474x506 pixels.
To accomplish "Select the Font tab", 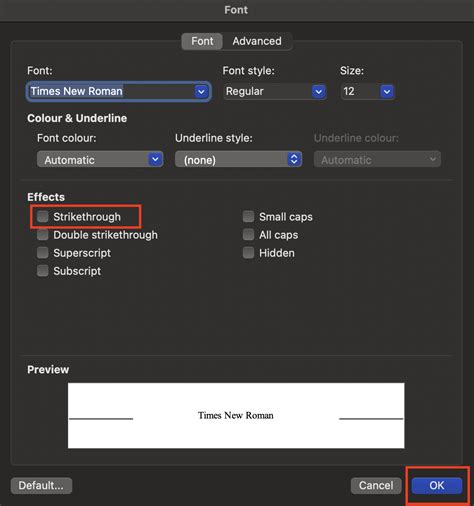I will pyautogui.click(x=202, y=41).
